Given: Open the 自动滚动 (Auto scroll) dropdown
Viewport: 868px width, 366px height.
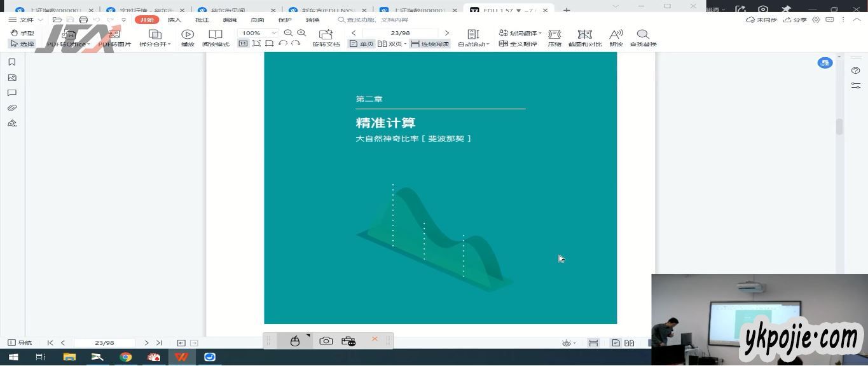Looking at the screenshot, I should tap(474, 44).
